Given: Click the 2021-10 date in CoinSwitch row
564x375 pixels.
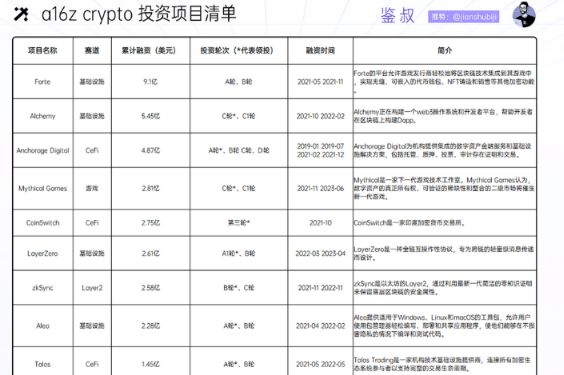Looking at the screenshot, I should [x=320, y=223].
